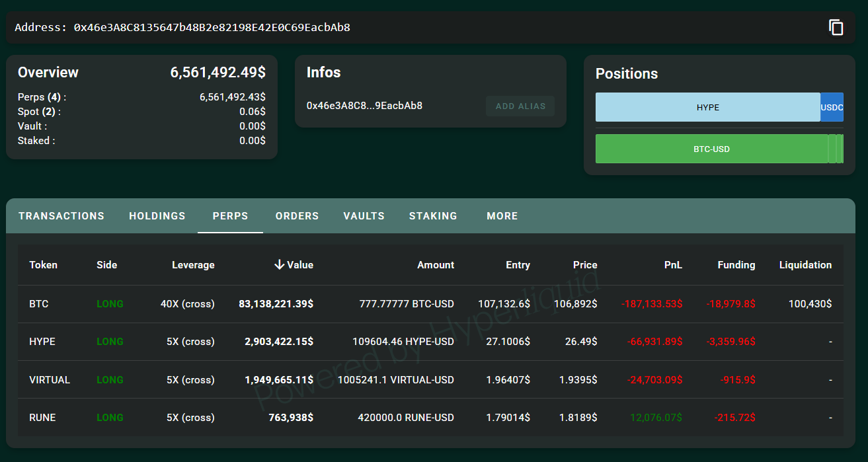Click amount 109604.46 HYPE-USD
Viewport: 868px width, 462px height.
point(403,342)
